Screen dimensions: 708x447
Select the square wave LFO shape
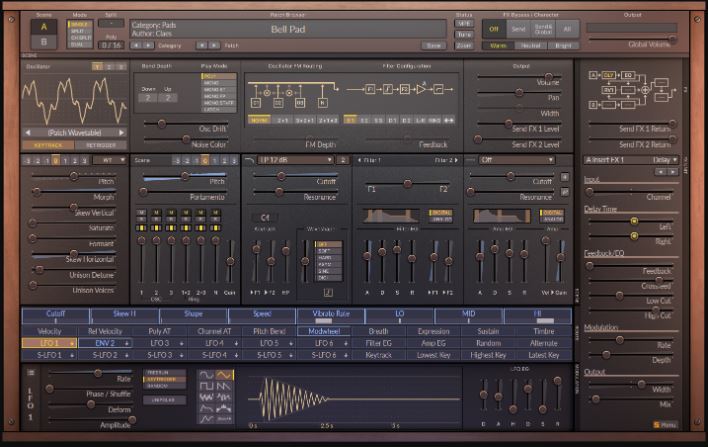pos(206,386)
